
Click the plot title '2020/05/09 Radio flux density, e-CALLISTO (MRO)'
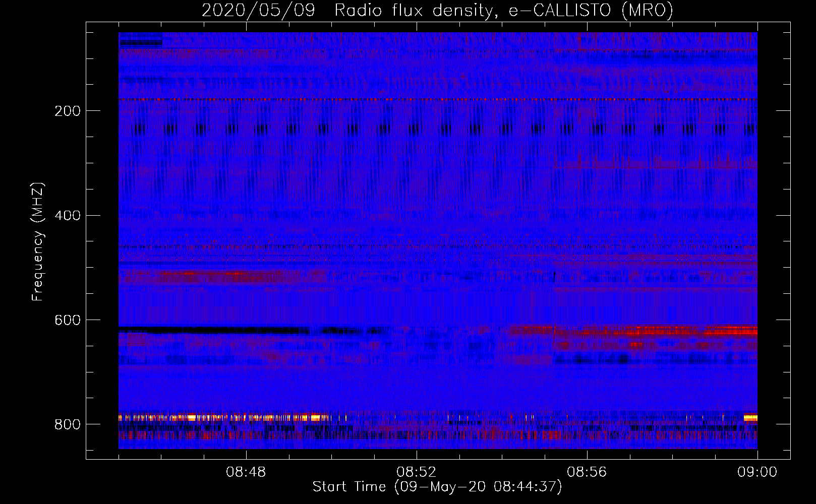(437, 11)
